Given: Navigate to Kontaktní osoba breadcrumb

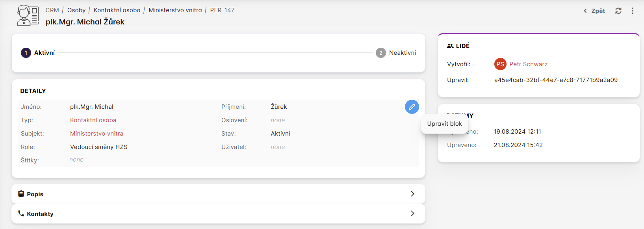Looking at the screenshot, I should point(117,10).
